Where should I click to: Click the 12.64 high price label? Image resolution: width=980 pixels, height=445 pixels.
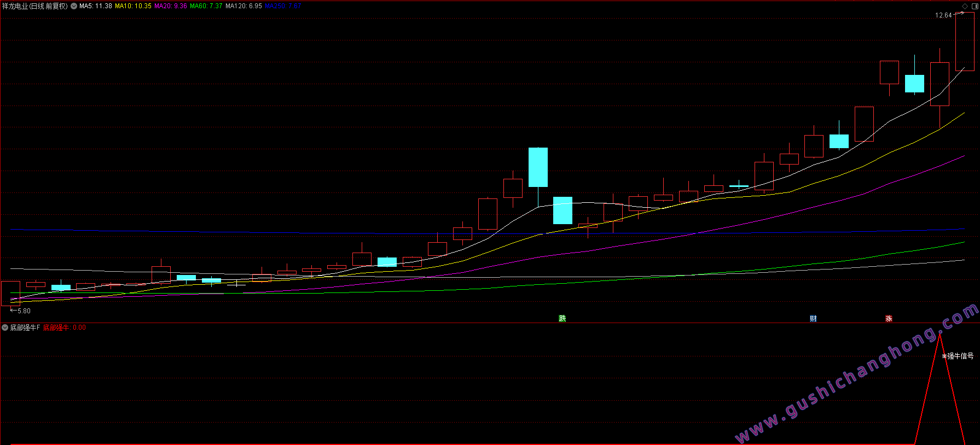point(943,15)
